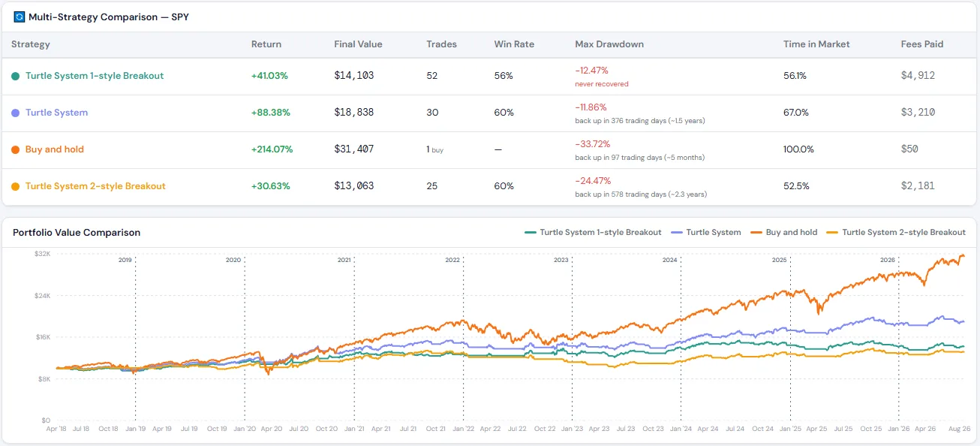Sort by the Win Rate column header

pos(514,44)
